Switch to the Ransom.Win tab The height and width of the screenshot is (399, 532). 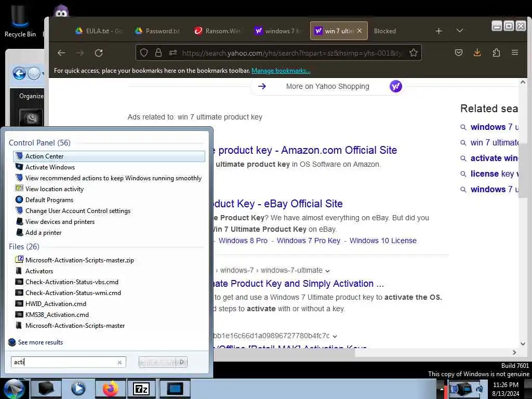[x=218, y=31]
